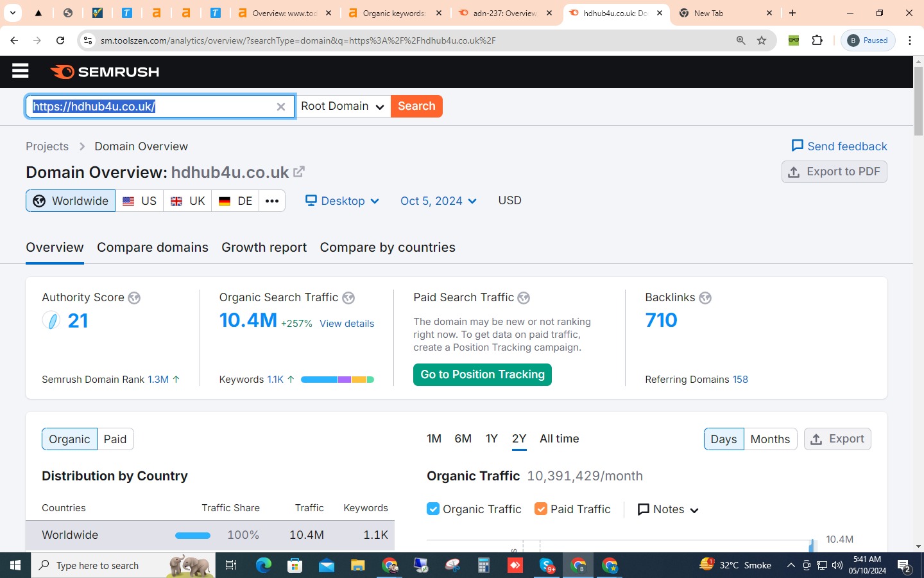The width and height of the screenshot is (924, 578).
Task: Click the chart Export button
Action: pyautogui.click(x=837, y=439)
